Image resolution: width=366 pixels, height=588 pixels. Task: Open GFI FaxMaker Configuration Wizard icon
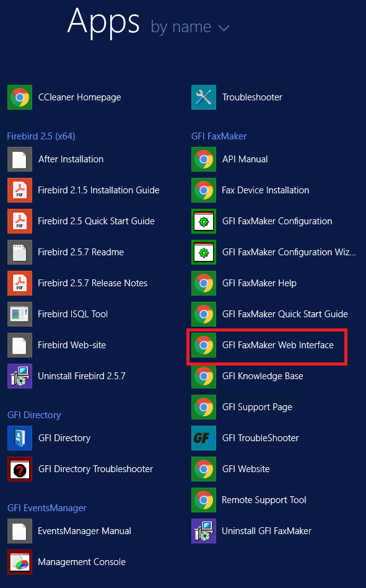(x=204, y=252)
